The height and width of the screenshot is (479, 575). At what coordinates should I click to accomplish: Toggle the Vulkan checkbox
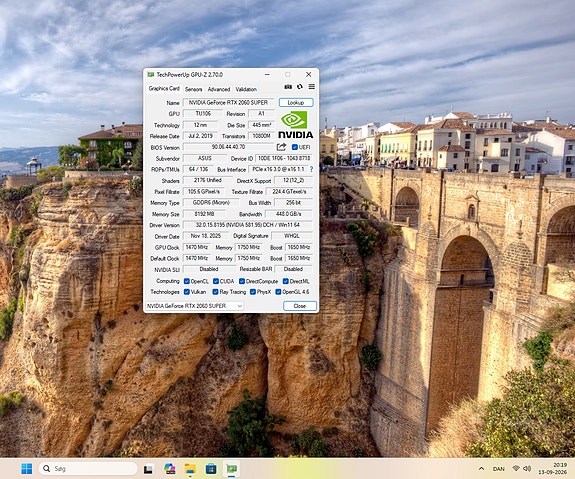coord(187,292)
